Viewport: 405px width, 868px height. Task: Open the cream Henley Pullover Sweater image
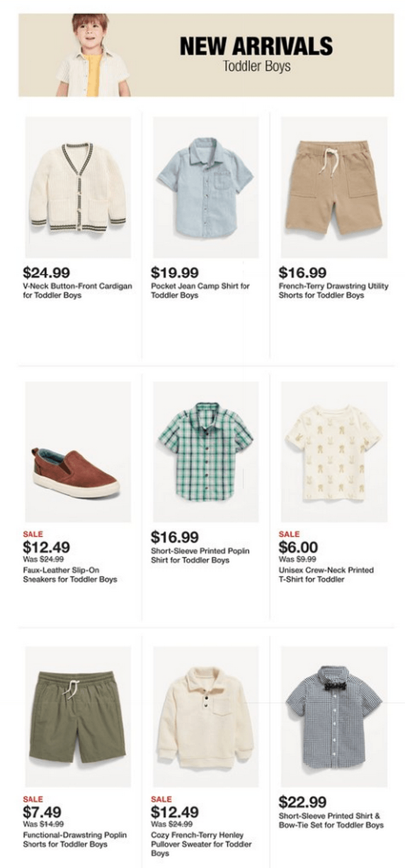click(x=206, y=717)
